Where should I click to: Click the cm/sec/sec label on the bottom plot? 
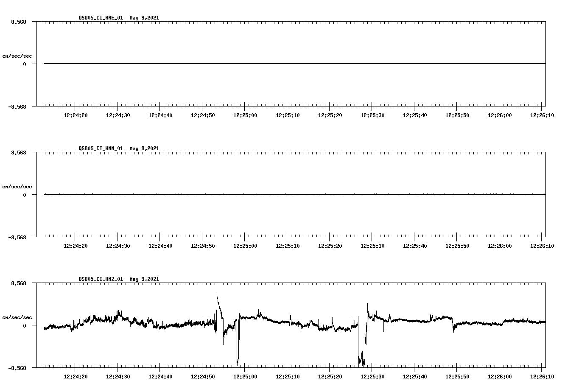pos(17,317)
